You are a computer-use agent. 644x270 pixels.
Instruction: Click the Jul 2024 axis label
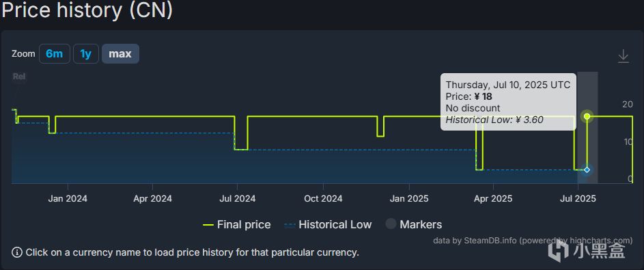point(238,199)
